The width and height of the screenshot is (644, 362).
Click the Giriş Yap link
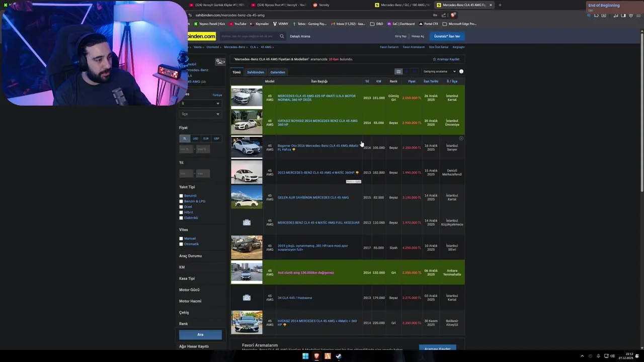[400, 36]
